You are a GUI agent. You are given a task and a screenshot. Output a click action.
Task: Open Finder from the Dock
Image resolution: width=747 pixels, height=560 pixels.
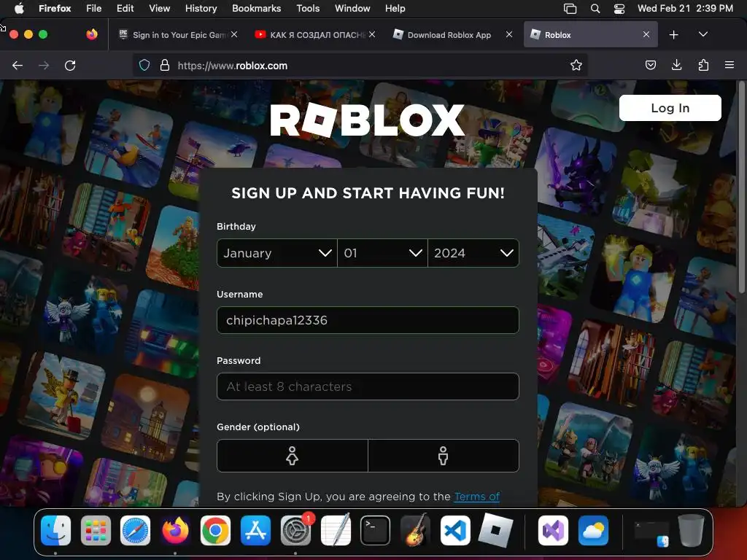(55, 531)
